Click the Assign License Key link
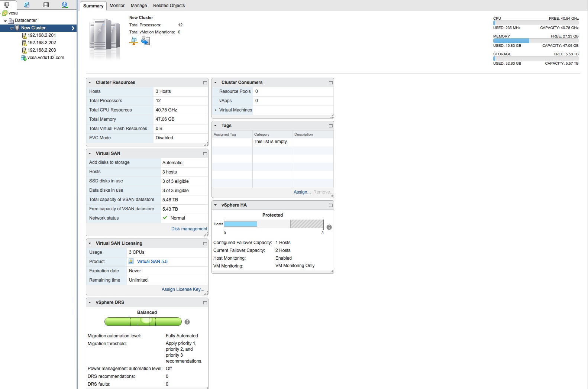 [183, 289]
